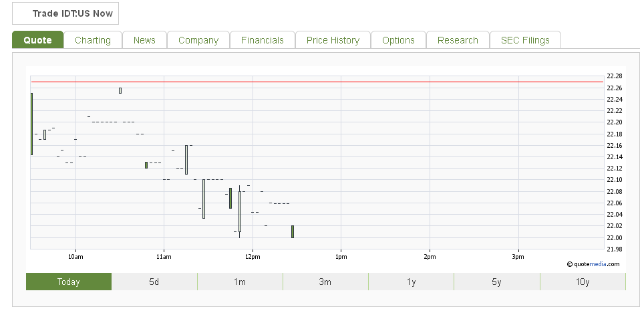This screenshot has height=315, width=644.
Task: Click the red previous-close line
Action: coord(317,82)
